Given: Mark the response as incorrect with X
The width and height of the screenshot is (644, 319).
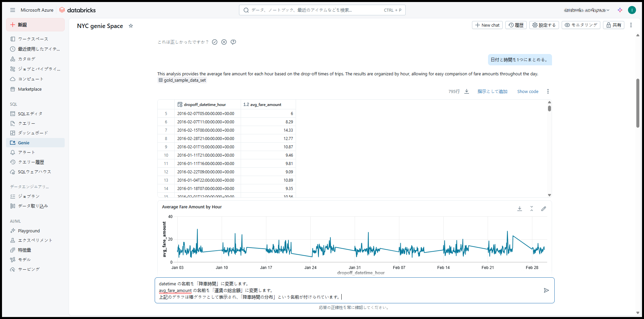Looking at the screenshot, I should click(x=224, y=42).
